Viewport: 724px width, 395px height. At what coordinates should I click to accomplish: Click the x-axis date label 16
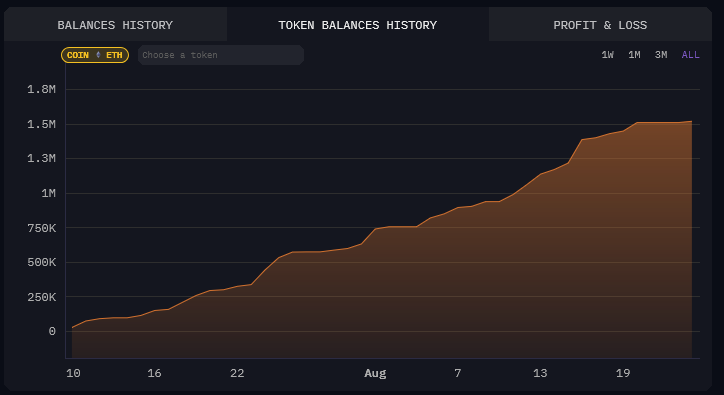point(154,373)
